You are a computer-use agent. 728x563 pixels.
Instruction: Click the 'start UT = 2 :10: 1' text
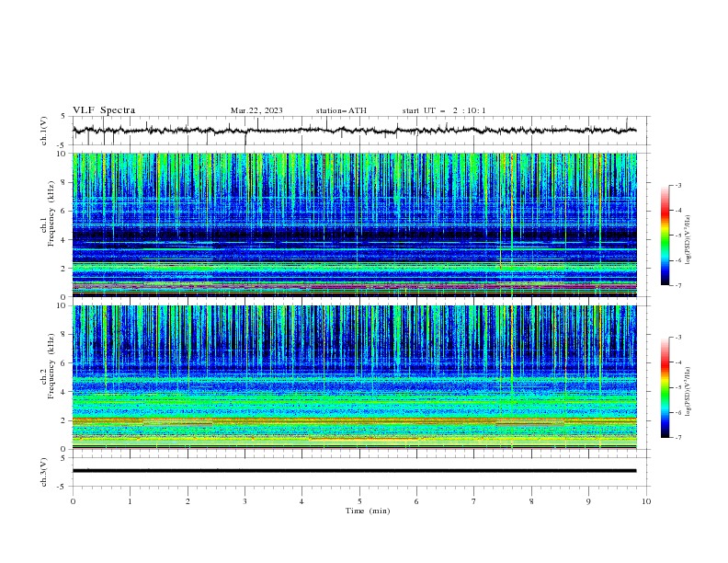pos(443,110)
